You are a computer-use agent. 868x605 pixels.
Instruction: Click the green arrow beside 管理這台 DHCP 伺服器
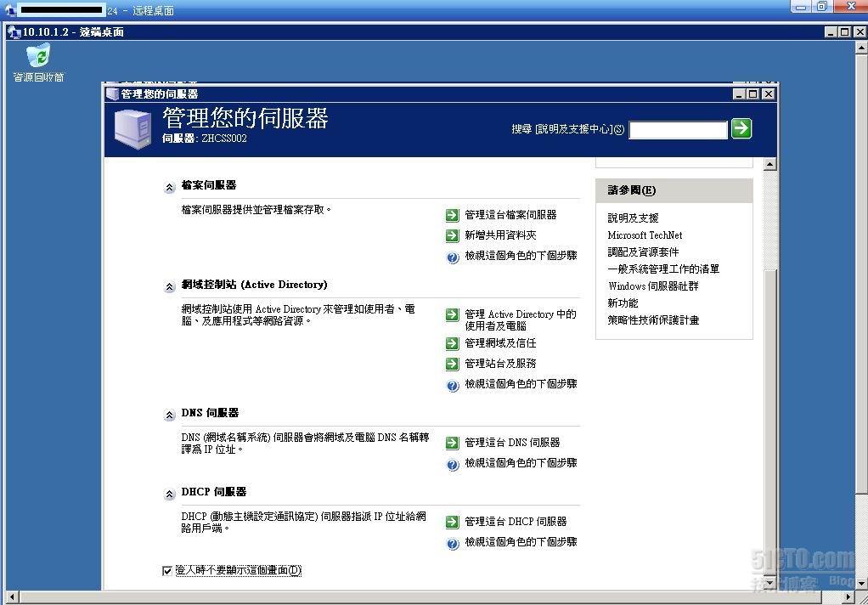tap(453, 522)
